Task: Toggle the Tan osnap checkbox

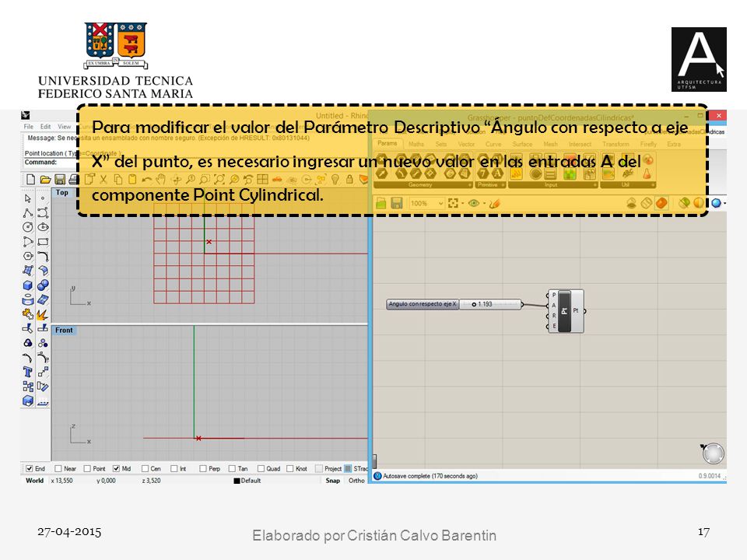Action: pyautogui.click(x=232, y=468)
